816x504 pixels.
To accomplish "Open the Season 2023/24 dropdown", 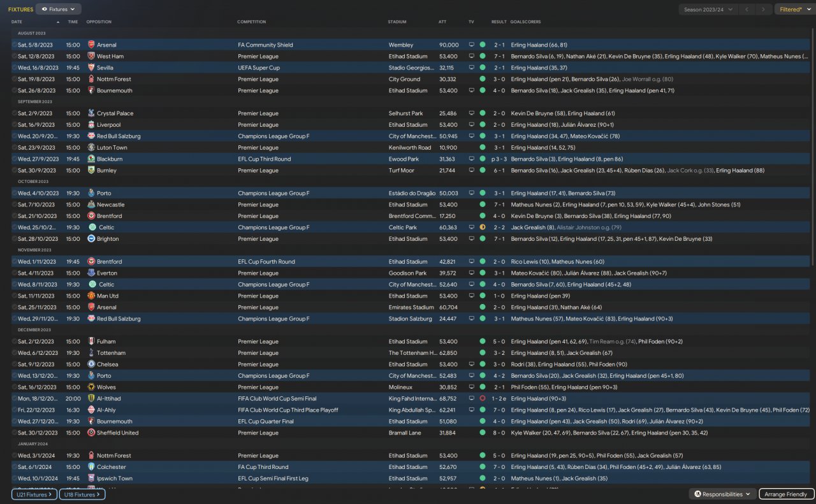I will [x=708, y=10].
